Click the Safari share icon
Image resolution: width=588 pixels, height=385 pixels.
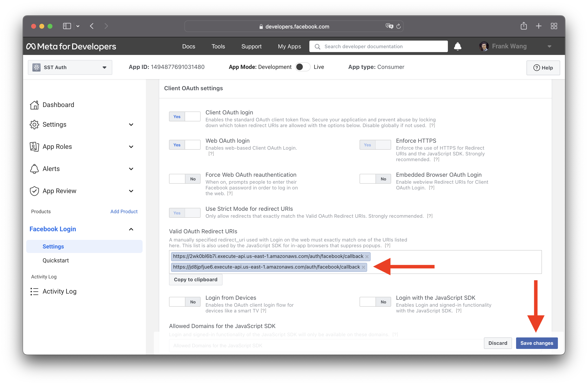pyautogui.click(x=524, y=26)
